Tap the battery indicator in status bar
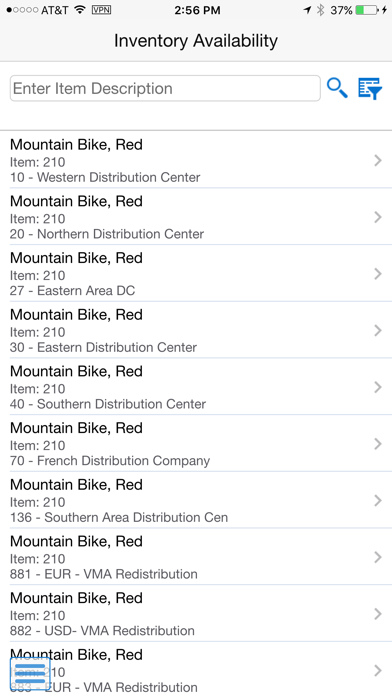 [x=366, y=10]
